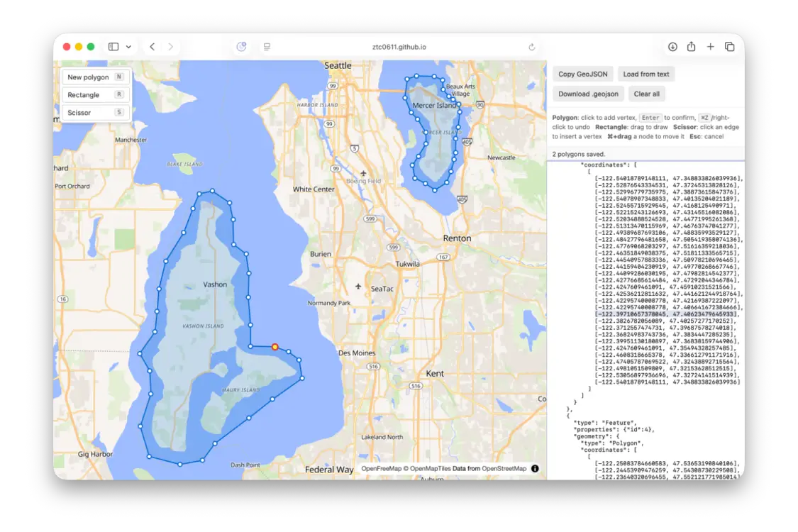Click the Boeing Field airport icon
The width and height of the screenshot is (798, 532).
363,174
